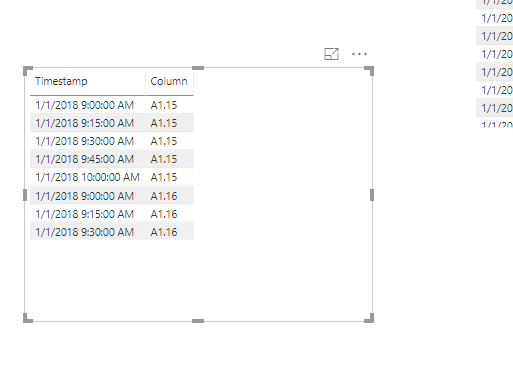Sort by the Column header

click(169, 81)
